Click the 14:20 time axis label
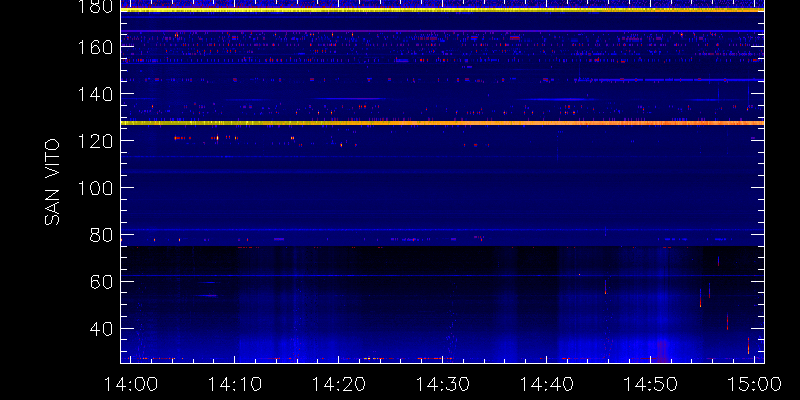This screenshot has width=800, height=400. click(338, 384)
